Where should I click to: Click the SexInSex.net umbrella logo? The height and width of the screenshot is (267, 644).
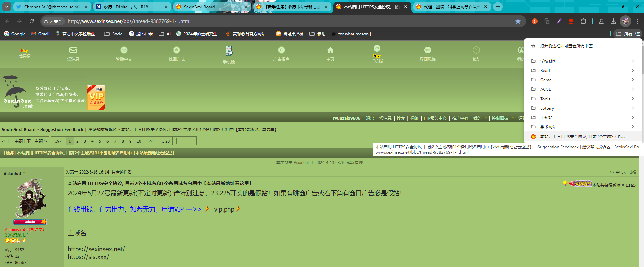pos(18,92)
